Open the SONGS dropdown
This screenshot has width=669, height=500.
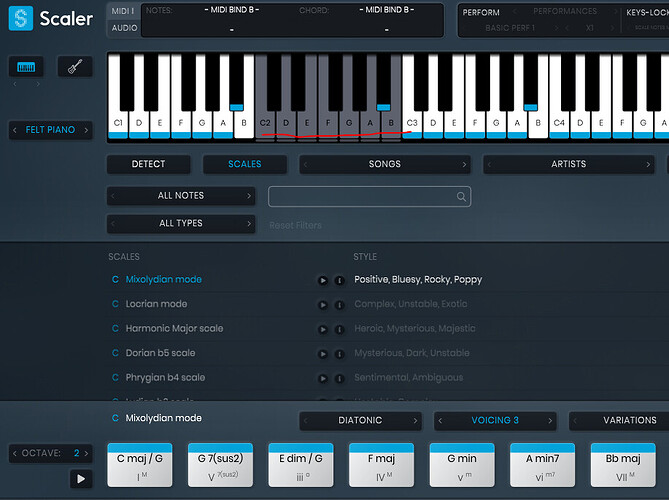pos(384,164)
